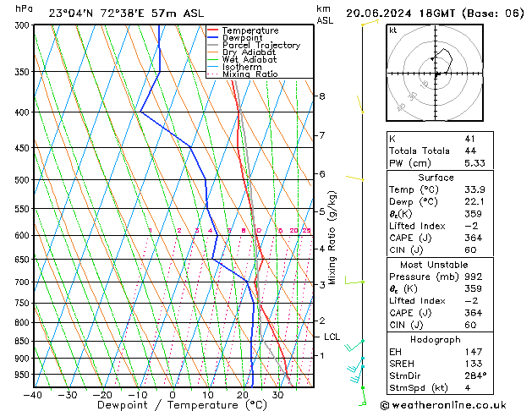This screenshot has height=411, width=532.
Task: Click the Surface Dewp value '22.1'
Action: (474, 202)
